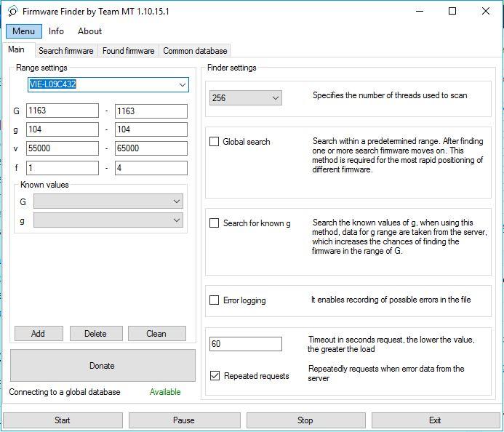Open the Menu menu
The height and width of the screenshot is (432, 504).
click(24, 31)
